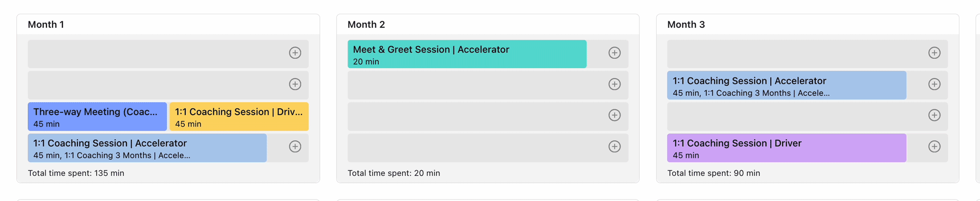Select Month 1's 1:1 Coaching Session Accelerator card
Image resolution: width=980 pixels, height=201 pixels.
click(x=147, y=148)
